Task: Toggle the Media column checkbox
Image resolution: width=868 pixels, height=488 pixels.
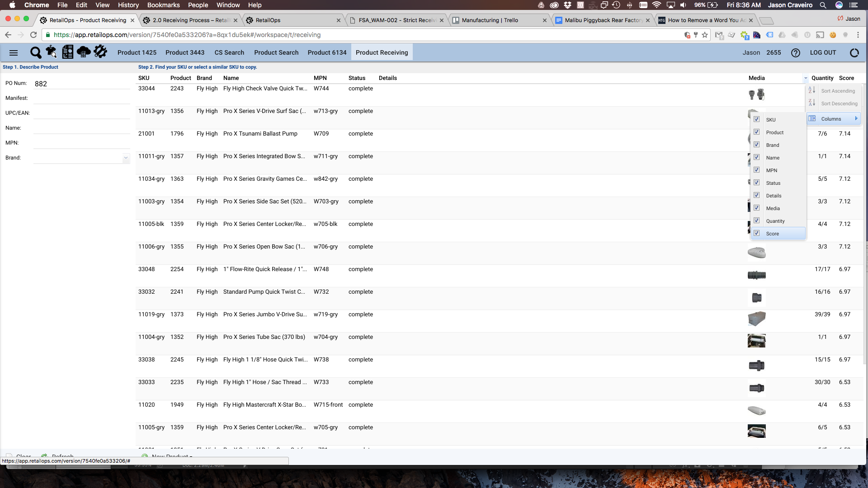Action: pyautogui.click(x=756, y=208)
